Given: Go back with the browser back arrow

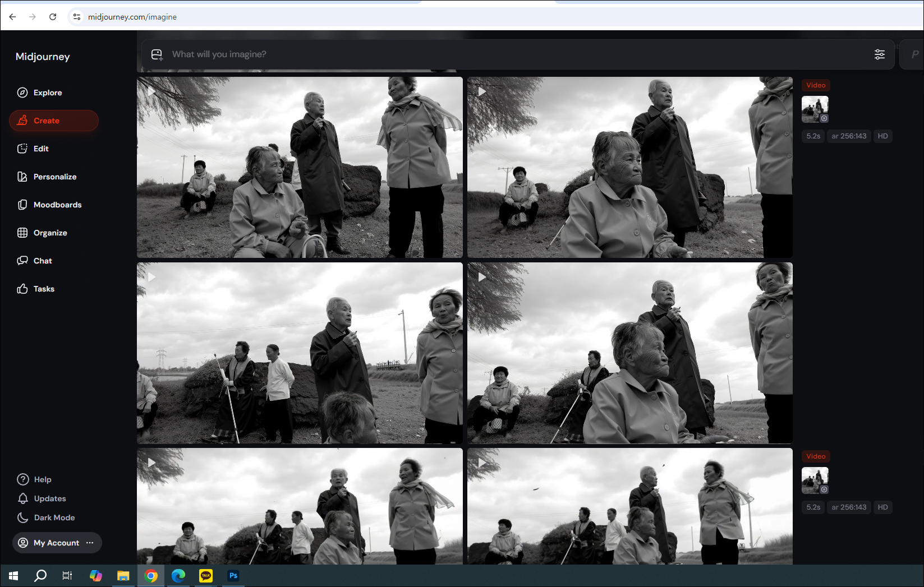Looking at the screenshot, I should 12,17.
